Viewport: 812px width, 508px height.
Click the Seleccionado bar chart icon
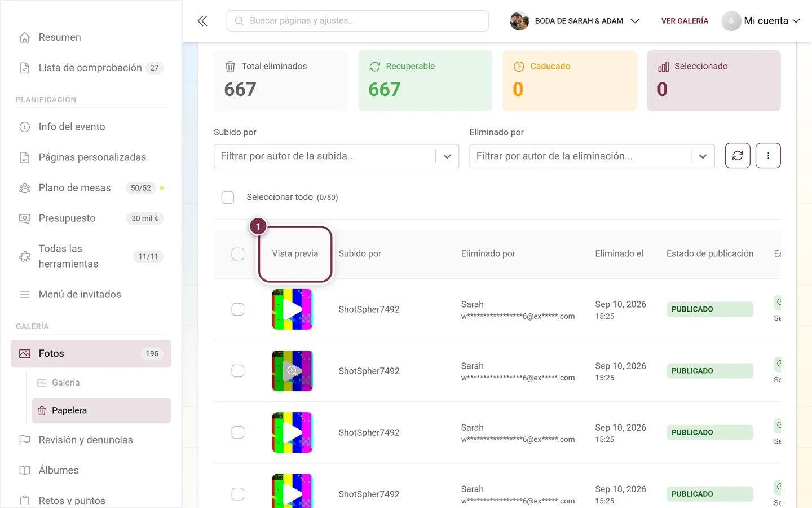663,67
